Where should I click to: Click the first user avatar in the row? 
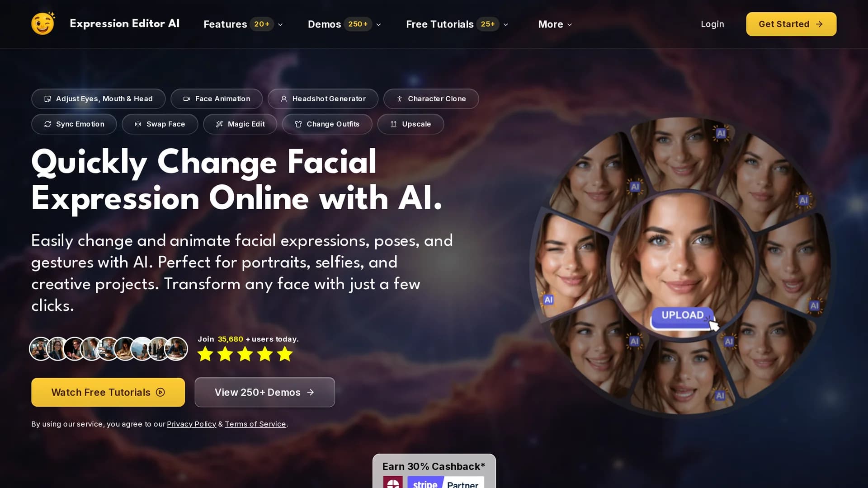coord(41,349)
